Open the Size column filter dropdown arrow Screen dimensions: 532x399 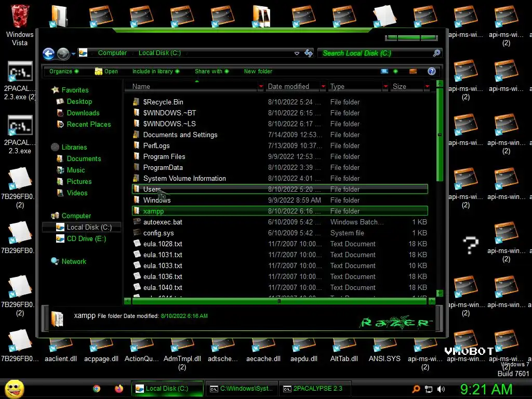[427, 87]
